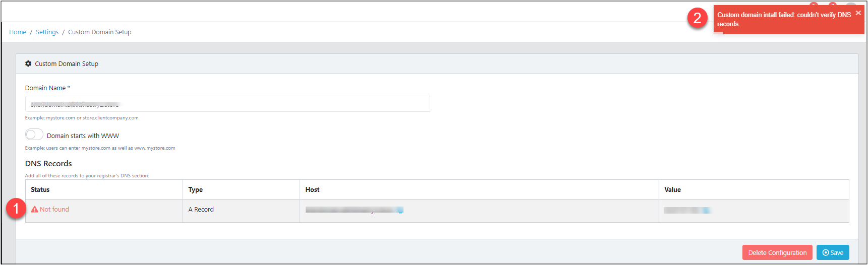Click the red annotation marker numbered 1

tap(16, 208)
